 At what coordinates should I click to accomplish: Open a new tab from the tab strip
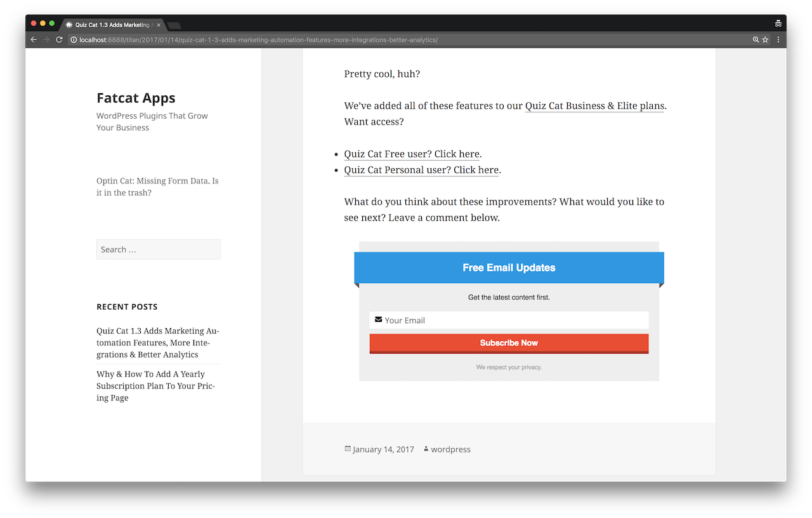pos(174,25)
